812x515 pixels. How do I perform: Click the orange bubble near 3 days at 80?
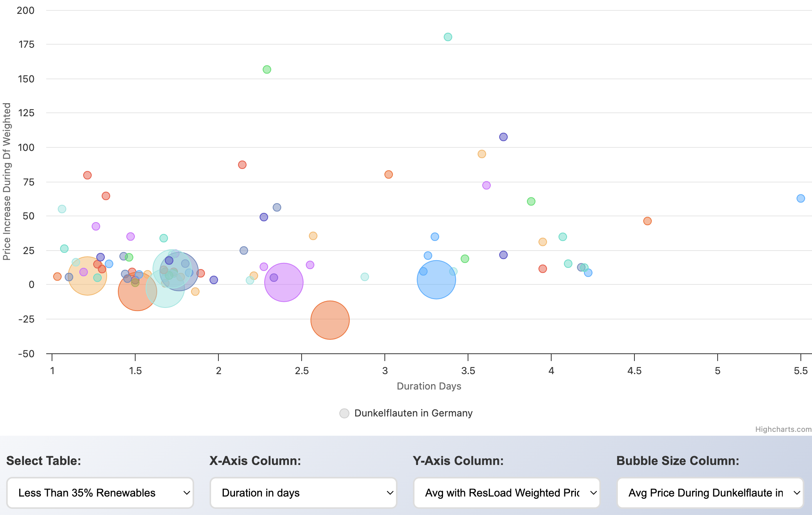pyautogui.click(x=388, y=174)
